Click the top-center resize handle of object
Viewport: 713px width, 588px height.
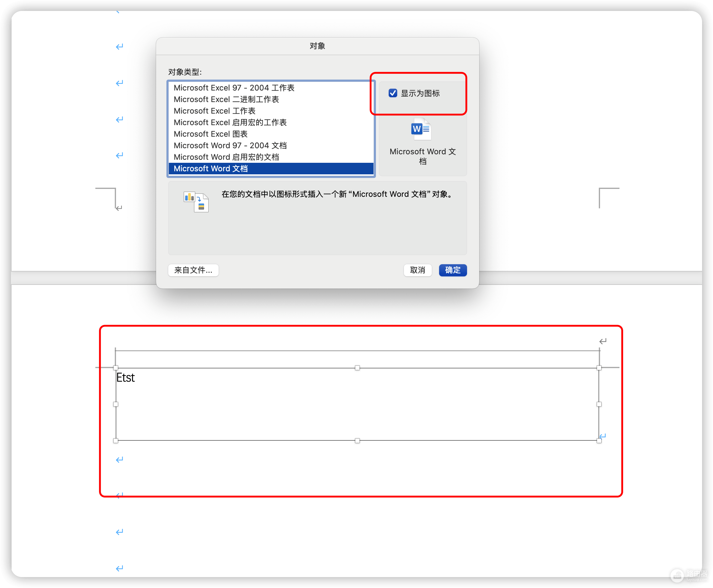(357, 367)
